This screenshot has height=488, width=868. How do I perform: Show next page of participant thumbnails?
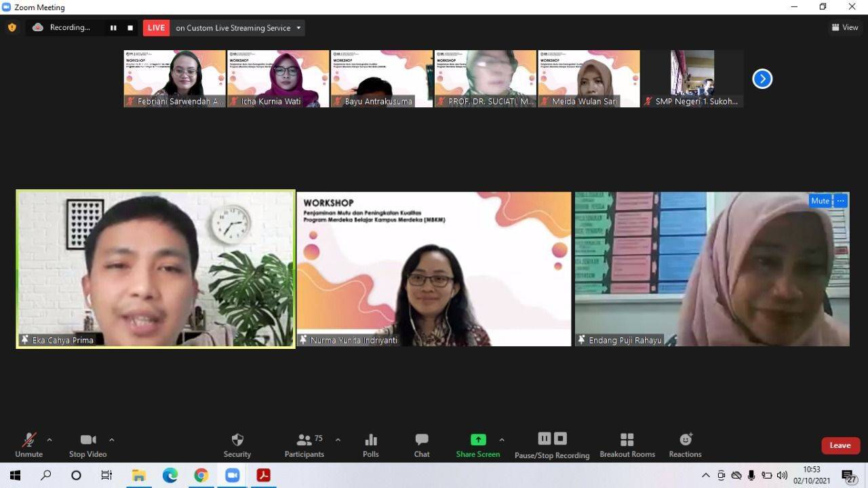762,79
